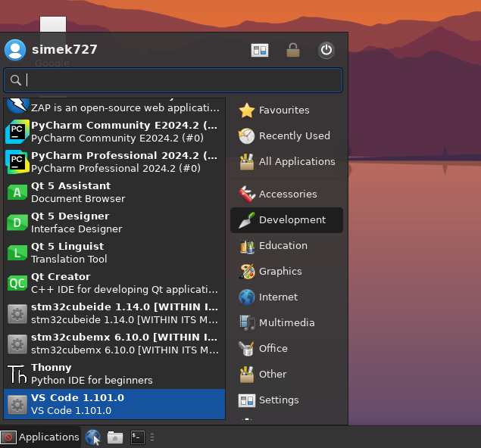This screenshot has height=448, width=481.
Task: Open terminal from taskbar icon
Action: [137, 437]
